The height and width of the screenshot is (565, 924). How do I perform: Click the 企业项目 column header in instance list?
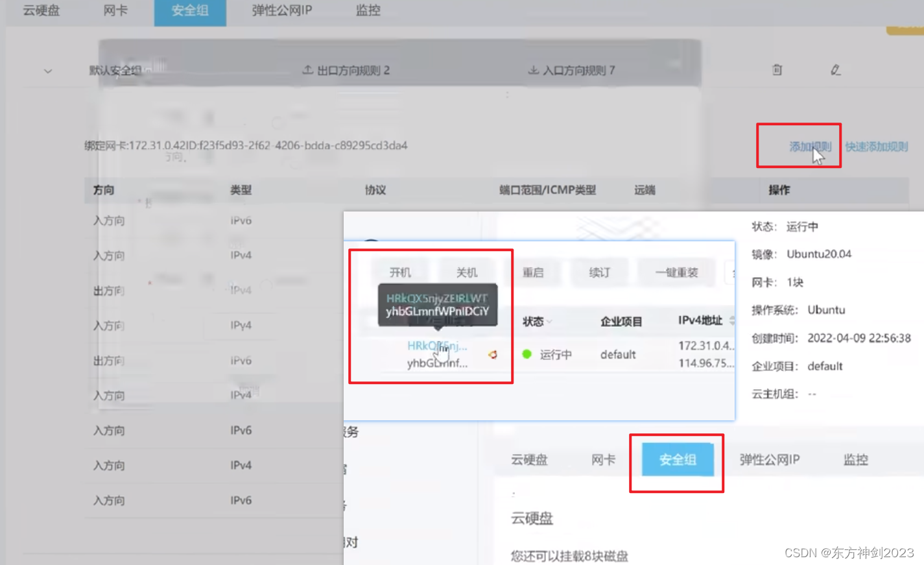(x=621, y=322)
